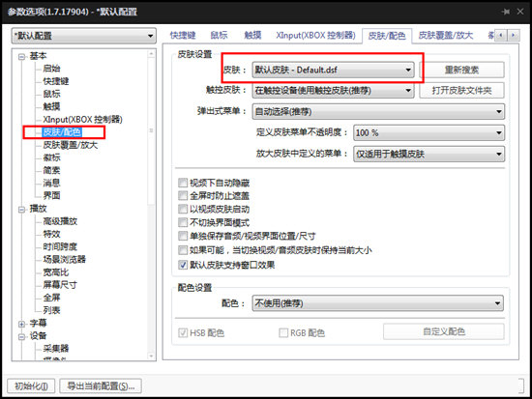Image resolution: width=532 pixels, height=399 pixels.
Task: Toggle the RGB 配色 checkbox
Action: [x=283, y=333]
